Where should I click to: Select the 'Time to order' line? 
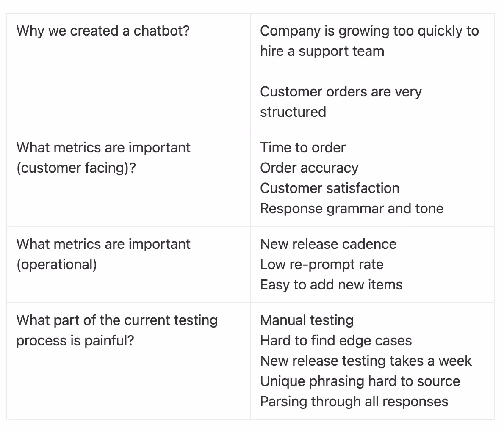tap(303, 148)
